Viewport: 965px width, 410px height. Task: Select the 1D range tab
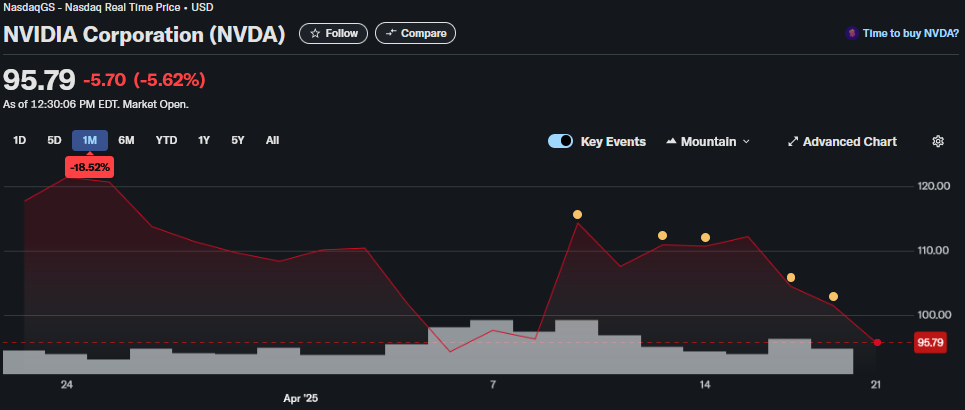pyautogui.click(x=20, y=140)
